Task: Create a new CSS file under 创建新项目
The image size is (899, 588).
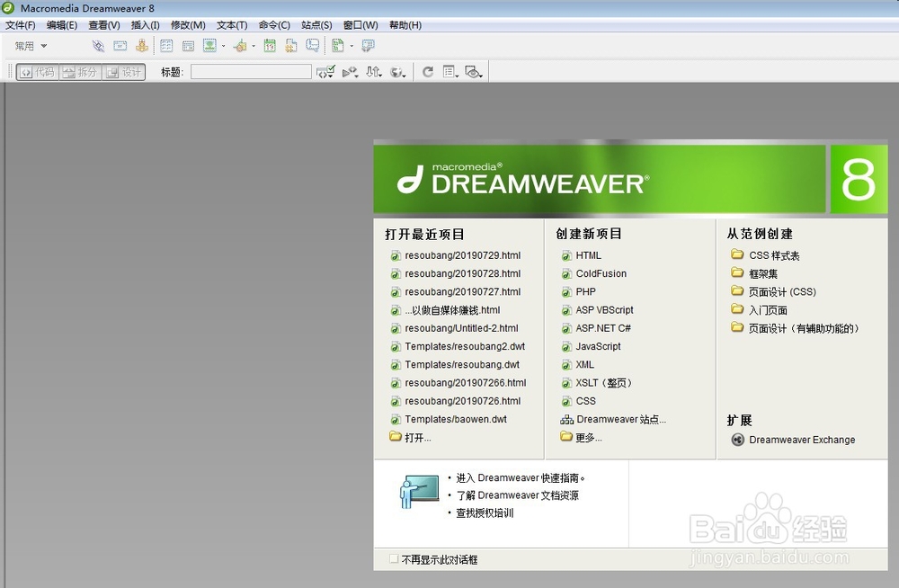Action: (x=585, y=401)
